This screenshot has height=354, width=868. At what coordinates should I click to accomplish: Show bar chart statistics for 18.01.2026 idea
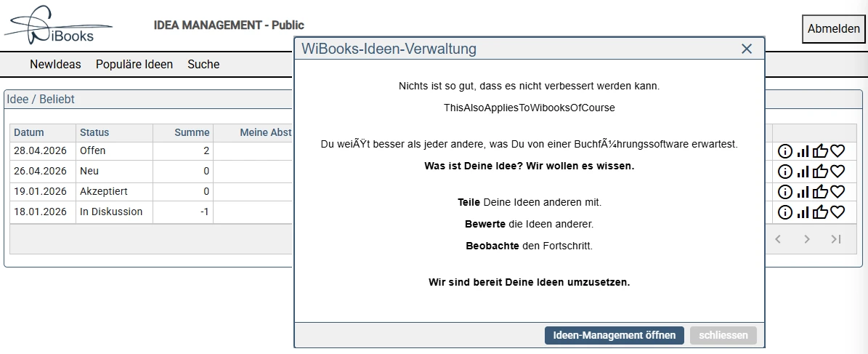803,212
